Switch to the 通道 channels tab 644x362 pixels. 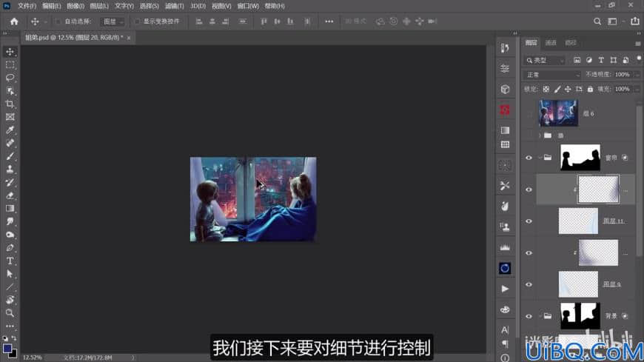click(551, 43)
